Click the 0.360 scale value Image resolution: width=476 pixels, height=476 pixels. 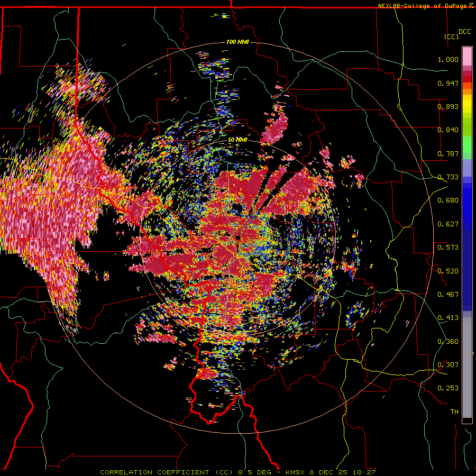coord(448,342)
